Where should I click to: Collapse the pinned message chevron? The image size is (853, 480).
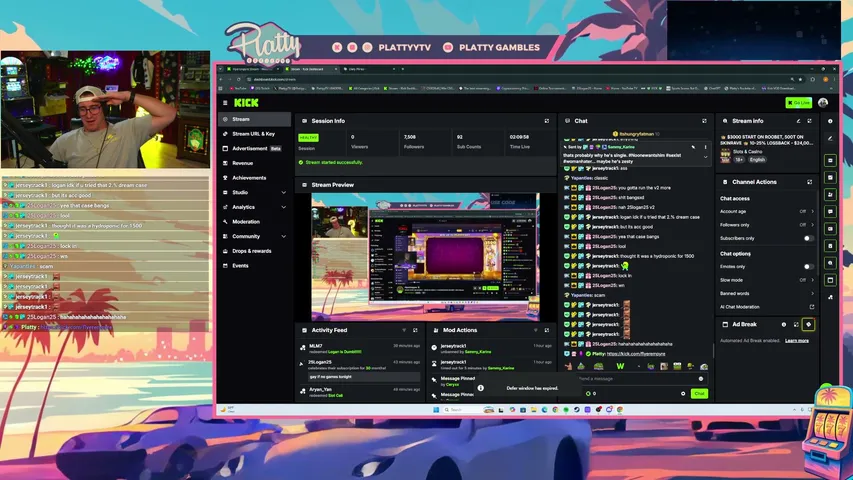706,157
